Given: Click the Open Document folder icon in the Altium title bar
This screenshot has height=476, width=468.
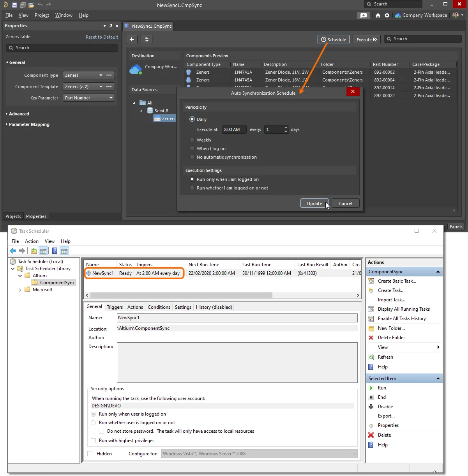Looking at the screenshot, I should [31, 5].
